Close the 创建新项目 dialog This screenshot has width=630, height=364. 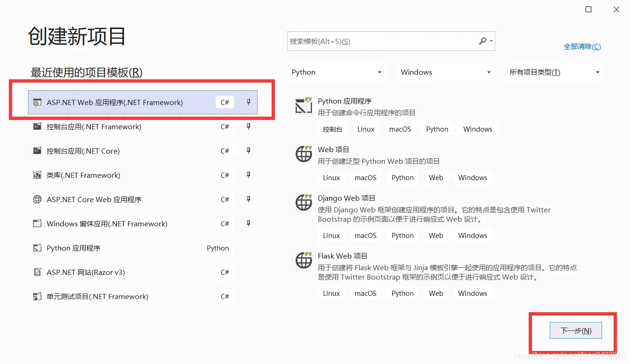click(616, 9)
